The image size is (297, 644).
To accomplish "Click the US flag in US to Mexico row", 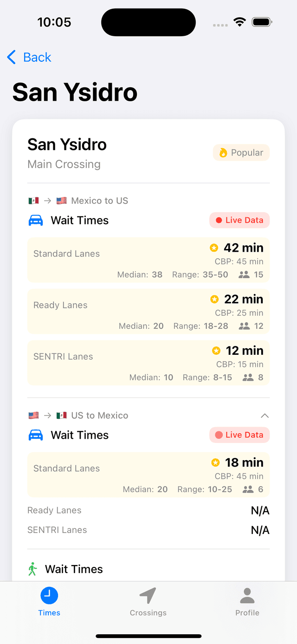I will (33, 415).
